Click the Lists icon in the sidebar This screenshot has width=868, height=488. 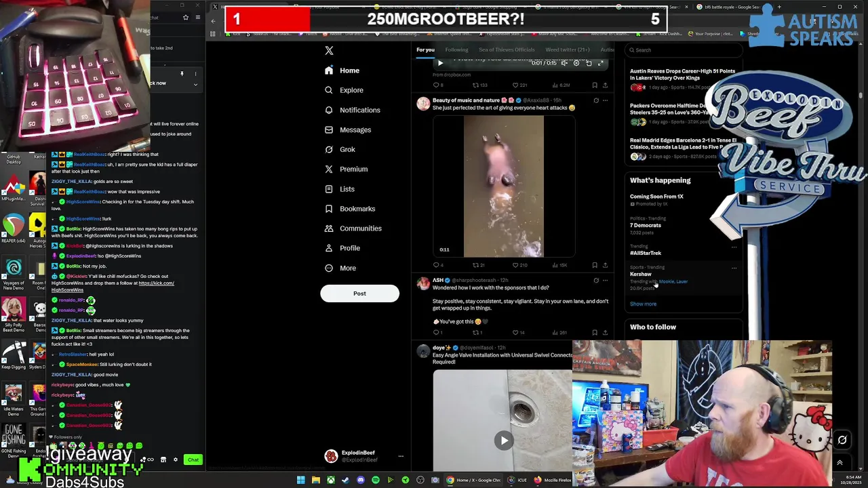(329, 189)
